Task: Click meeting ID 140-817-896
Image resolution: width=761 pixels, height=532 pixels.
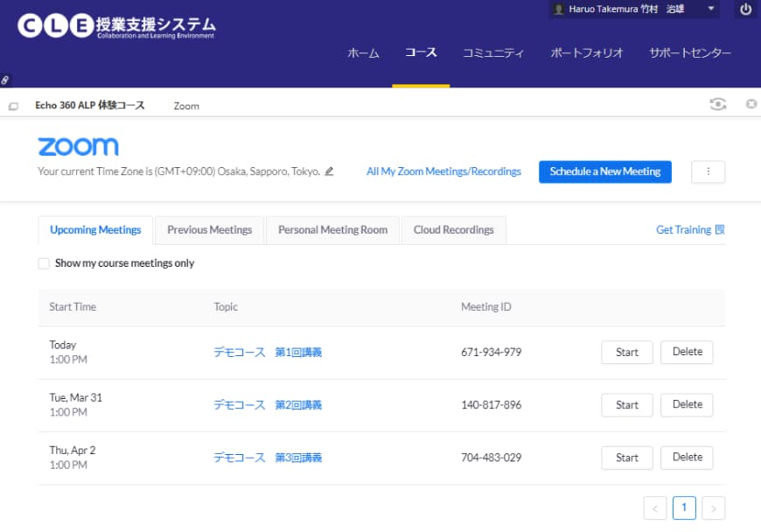Action: pos(492,405)
